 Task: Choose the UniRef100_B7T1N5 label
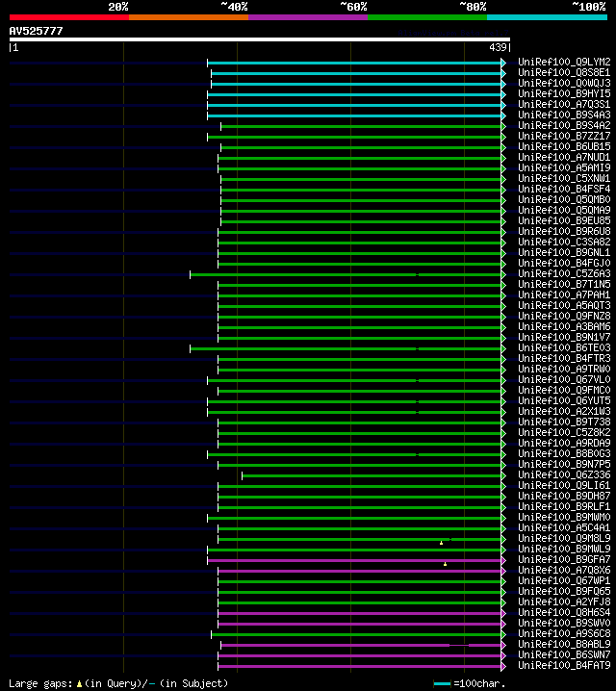click(564, 284)
